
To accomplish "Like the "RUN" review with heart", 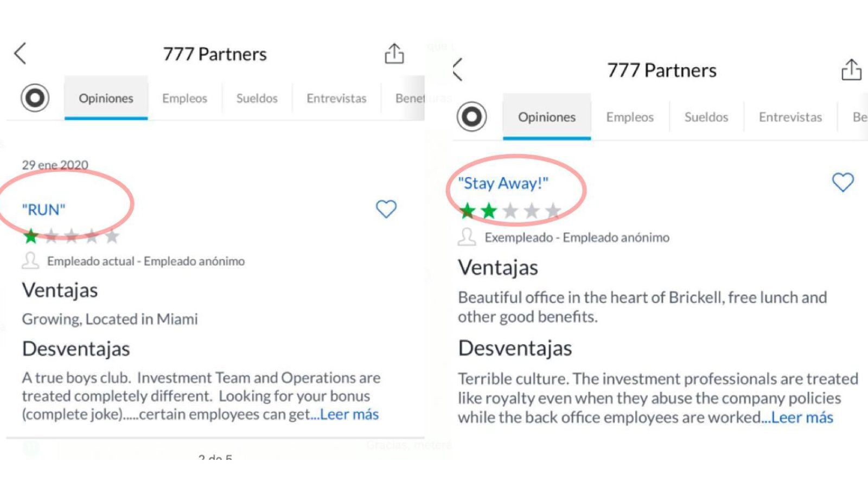I will (386, 209).
